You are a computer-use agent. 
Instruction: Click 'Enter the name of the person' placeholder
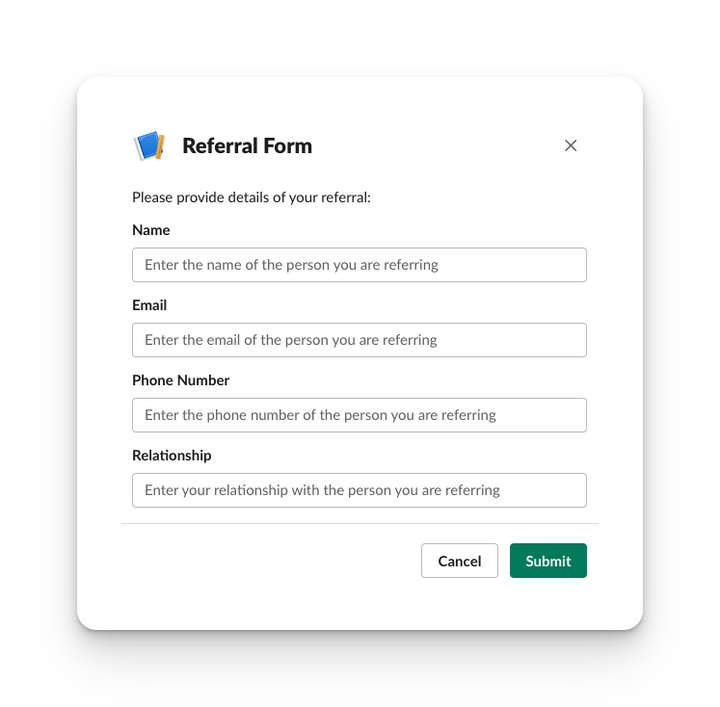291,265
